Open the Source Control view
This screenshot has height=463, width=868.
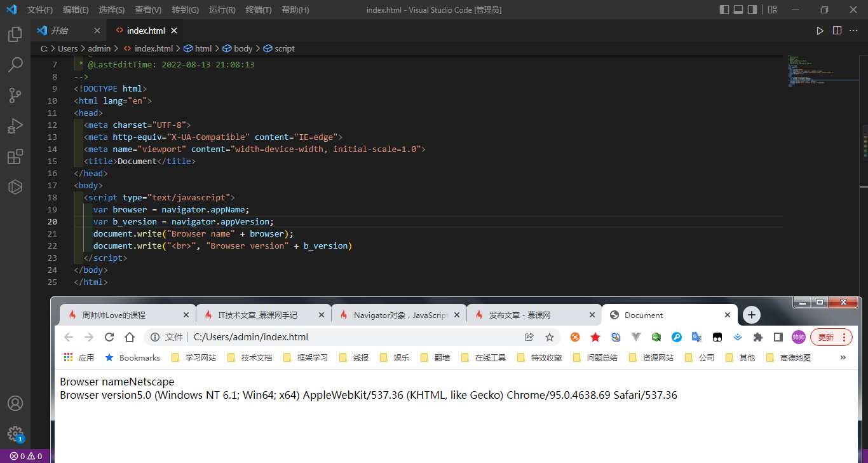pos(15,95)
